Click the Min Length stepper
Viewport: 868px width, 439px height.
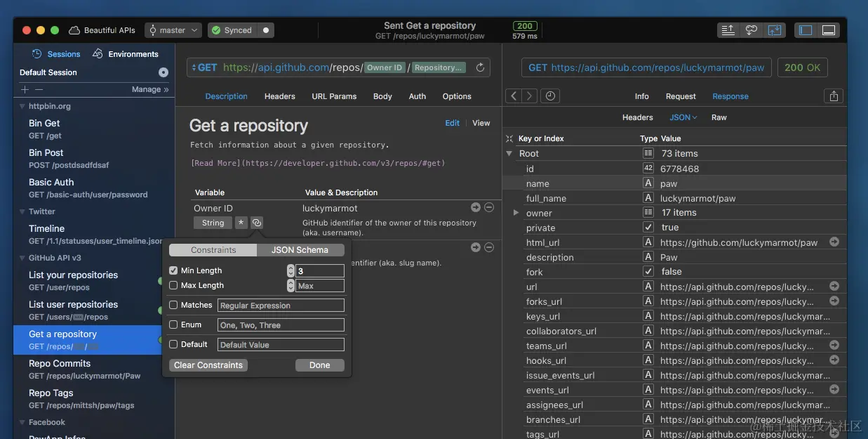[291, 270]
